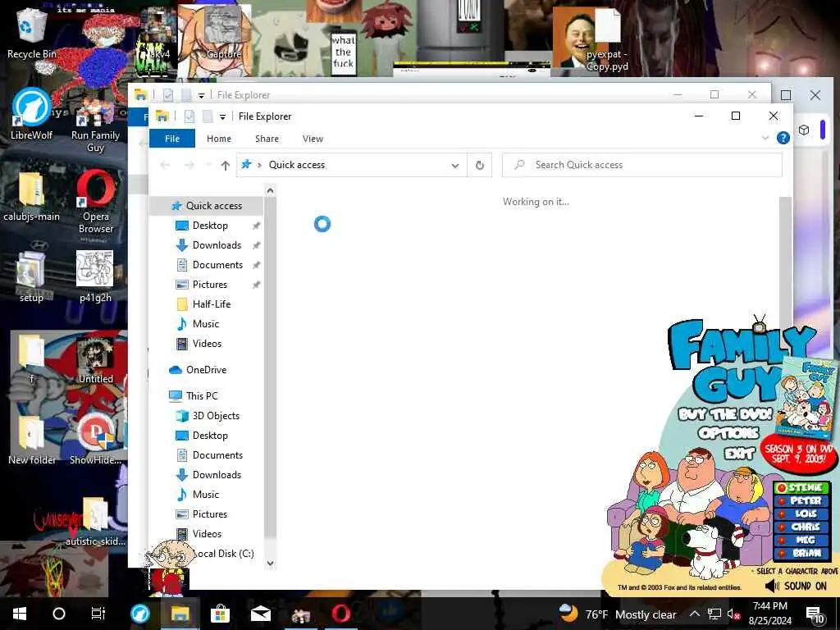Image resolution: width=840 pixels, height=630 pixels.
Task: Go up one folder level
Action: coord(225,166)
